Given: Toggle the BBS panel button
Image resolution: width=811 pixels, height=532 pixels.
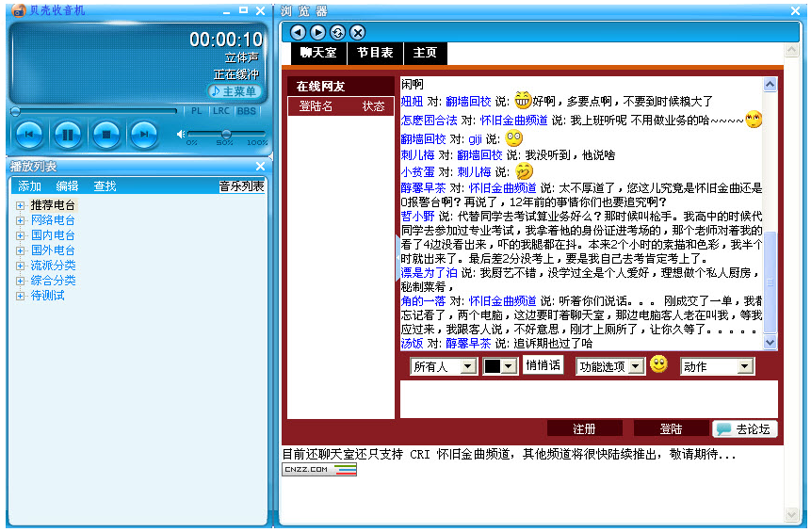Looking at the screenshot, I should tap(246, 111).
